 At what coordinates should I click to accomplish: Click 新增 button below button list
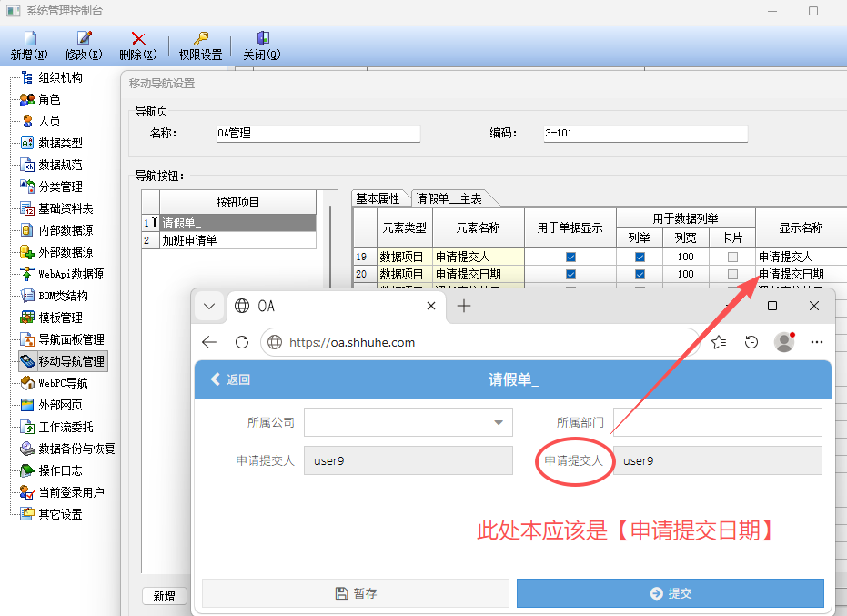(164, 596)
